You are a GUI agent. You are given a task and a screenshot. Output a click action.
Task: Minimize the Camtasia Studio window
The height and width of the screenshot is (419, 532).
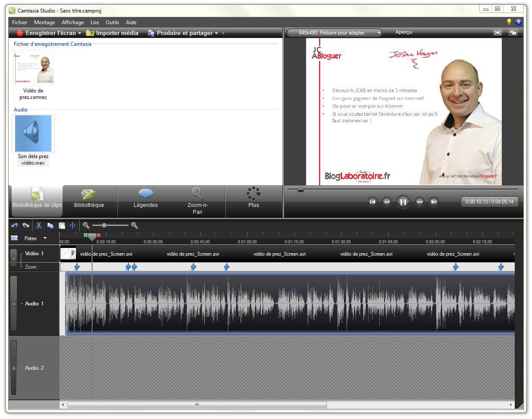point(485,9)
